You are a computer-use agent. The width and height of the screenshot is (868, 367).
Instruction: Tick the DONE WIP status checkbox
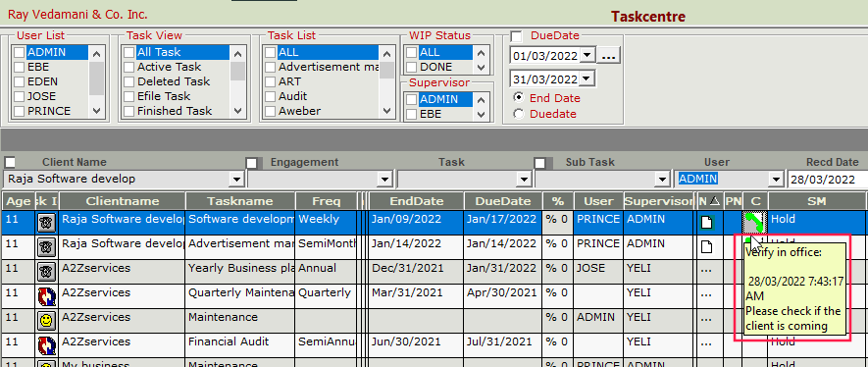point(412,67)
